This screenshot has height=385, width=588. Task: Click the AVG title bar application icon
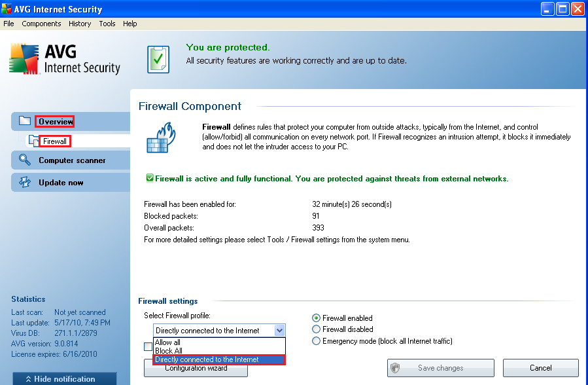point(7,9)
